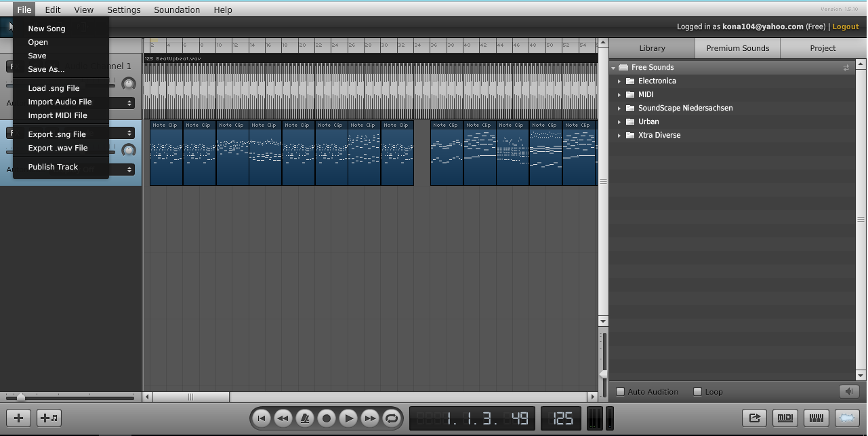Choose New Song from the File menu
The height and width of the screenshot is (436, 868).
[47, 28]
